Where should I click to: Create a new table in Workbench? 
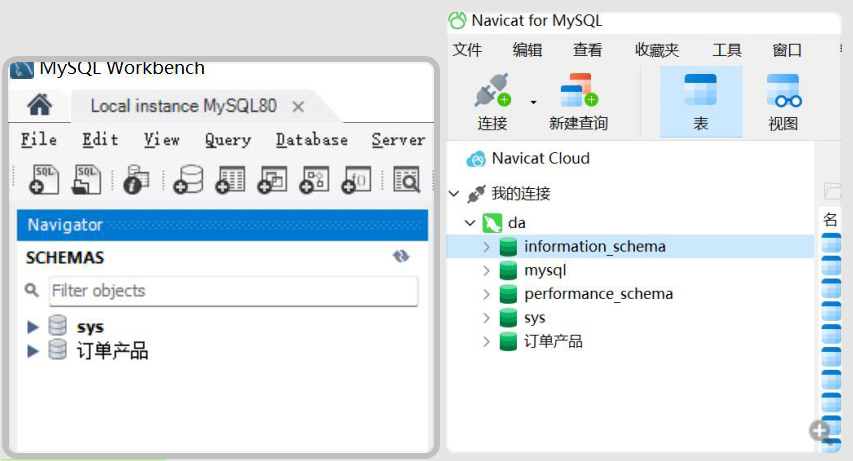(230, 179)
